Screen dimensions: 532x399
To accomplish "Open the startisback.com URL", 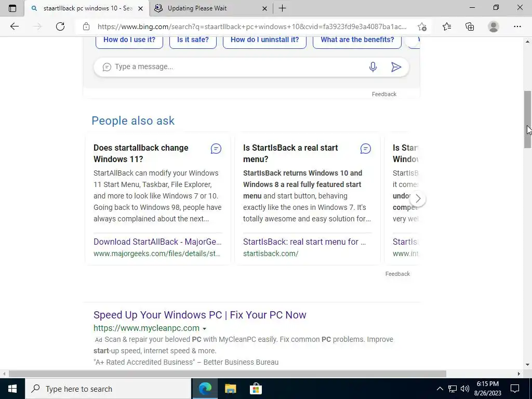I will tap(271, 254).
